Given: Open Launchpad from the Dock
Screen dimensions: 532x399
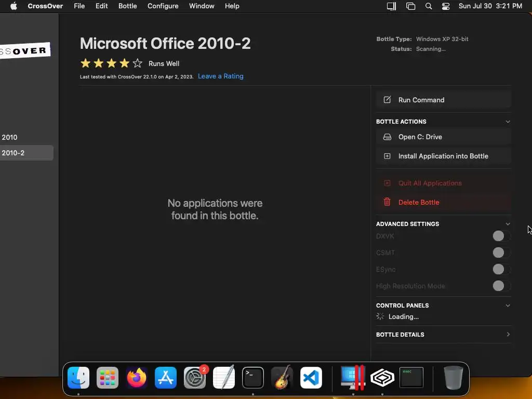Looking at the screenshot, I should pos(107,378).
